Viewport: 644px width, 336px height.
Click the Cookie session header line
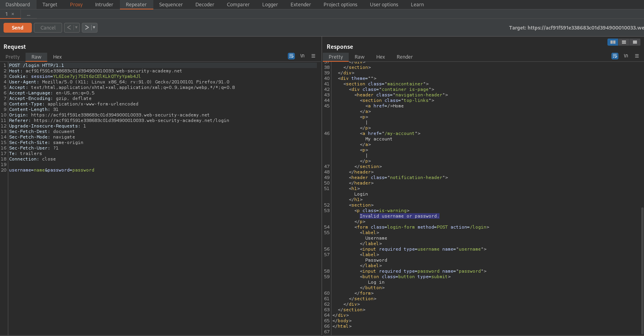75,76
